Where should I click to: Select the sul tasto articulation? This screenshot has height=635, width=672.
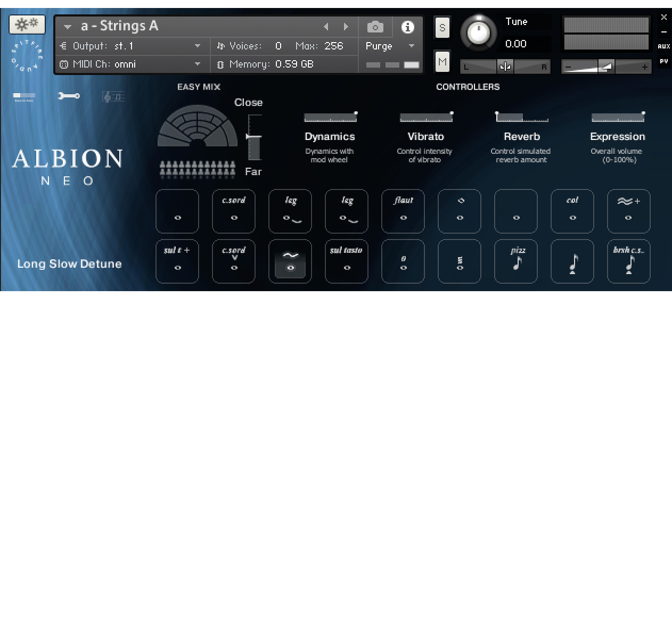(346, 261)
